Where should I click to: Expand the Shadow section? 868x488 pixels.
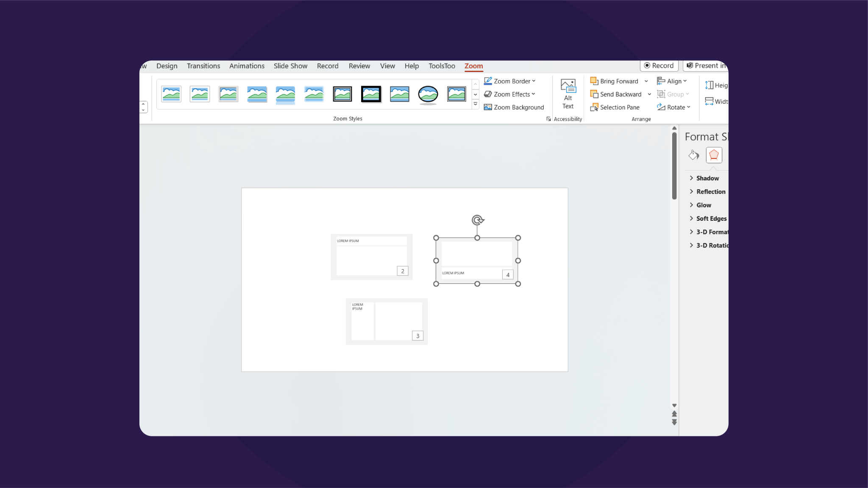[x=707, y=178]
